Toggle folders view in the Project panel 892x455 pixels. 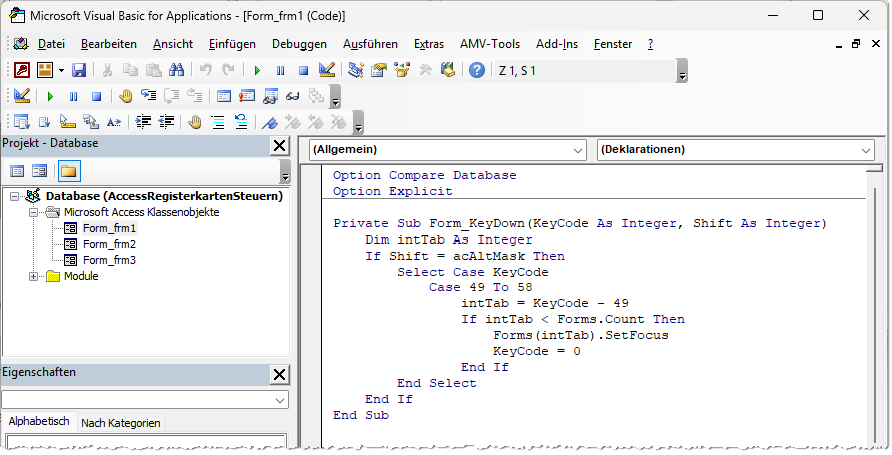click(x=69, y=171)
